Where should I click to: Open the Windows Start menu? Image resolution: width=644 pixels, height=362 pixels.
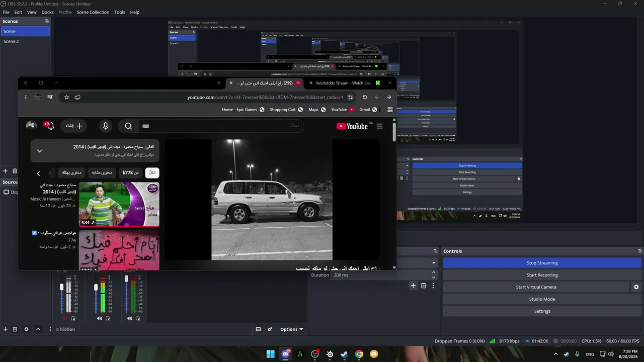271,354
